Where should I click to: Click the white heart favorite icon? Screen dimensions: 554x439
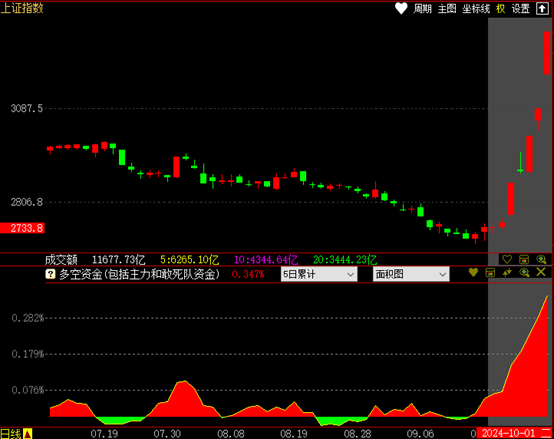(x=401, y=8)
